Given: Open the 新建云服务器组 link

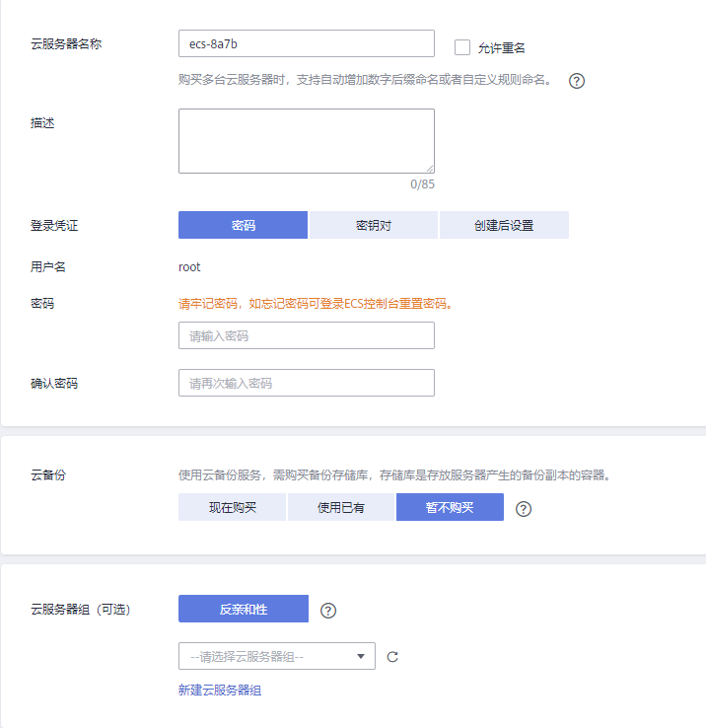Looking at the screenshot, I should point(220,691).
